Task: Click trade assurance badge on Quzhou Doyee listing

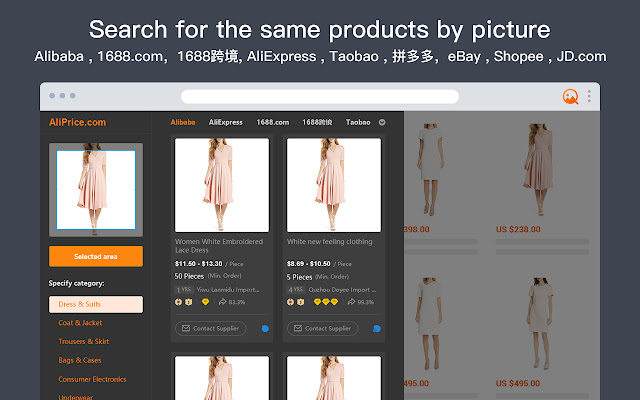Action: pyautogui.click(x=300, y=302)
